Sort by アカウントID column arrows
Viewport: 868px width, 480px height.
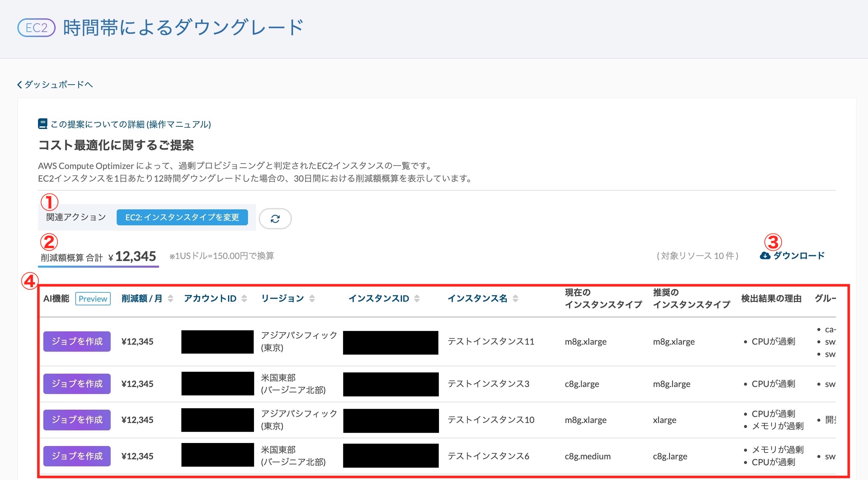click(244, 298)
